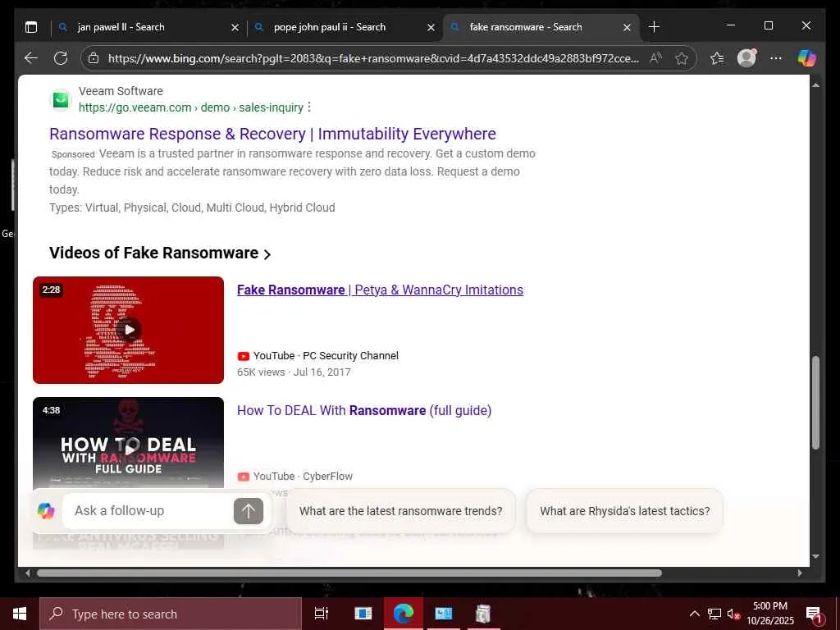The height and width of the screenshot is (630, 840).
Task: Open the last taskbar app next to Edge
Action: (x=483, y=614)
